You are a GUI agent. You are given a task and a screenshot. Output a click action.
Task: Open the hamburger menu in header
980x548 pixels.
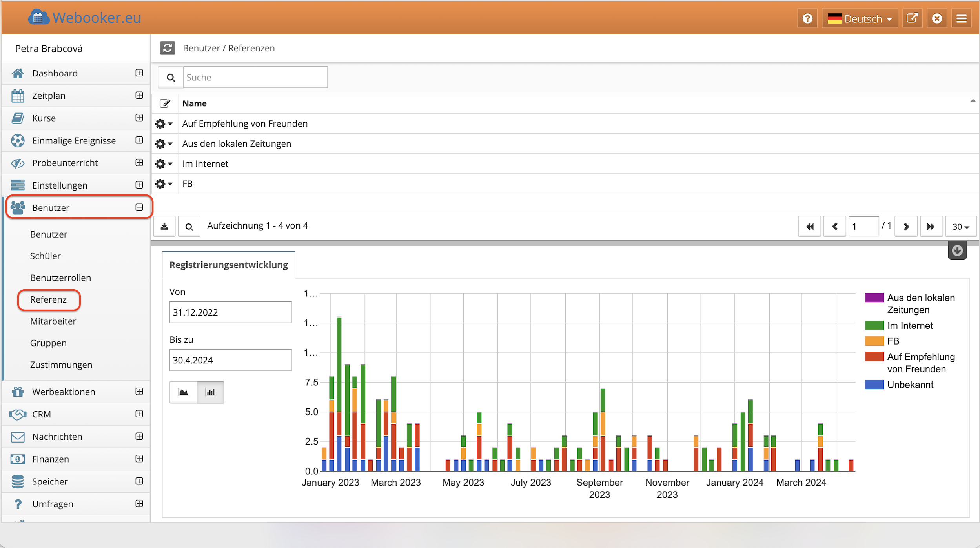point(961,18)
